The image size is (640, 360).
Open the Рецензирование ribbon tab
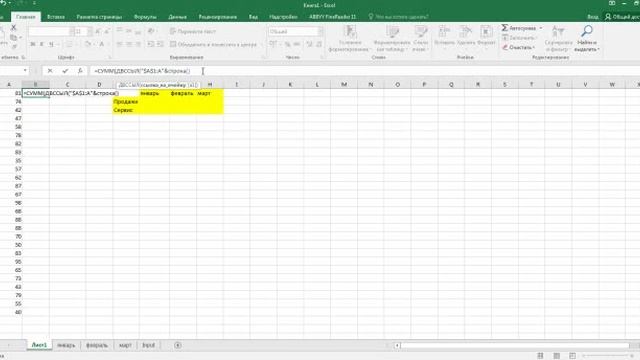(x=218, y=17)
